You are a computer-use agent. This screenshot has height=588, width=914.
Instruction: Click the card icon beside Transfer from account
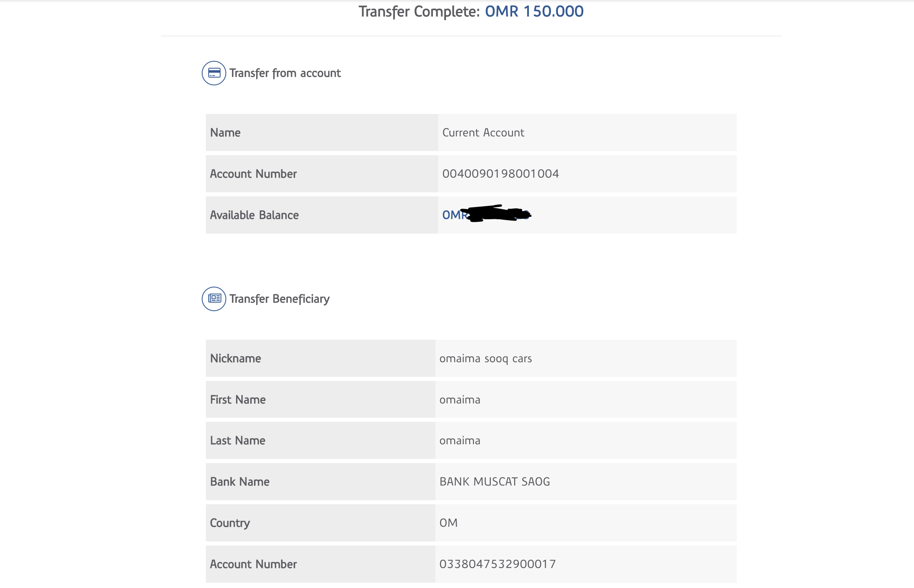point(214,73)
